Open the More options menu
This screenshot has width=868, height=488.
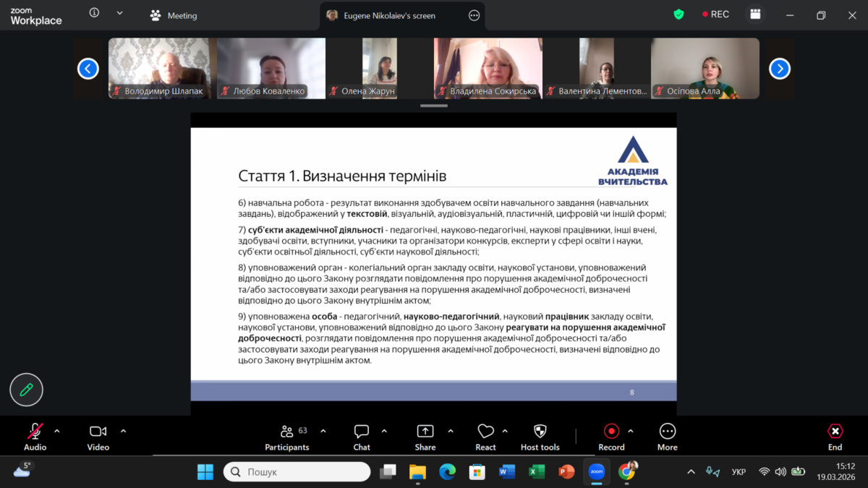667,437
